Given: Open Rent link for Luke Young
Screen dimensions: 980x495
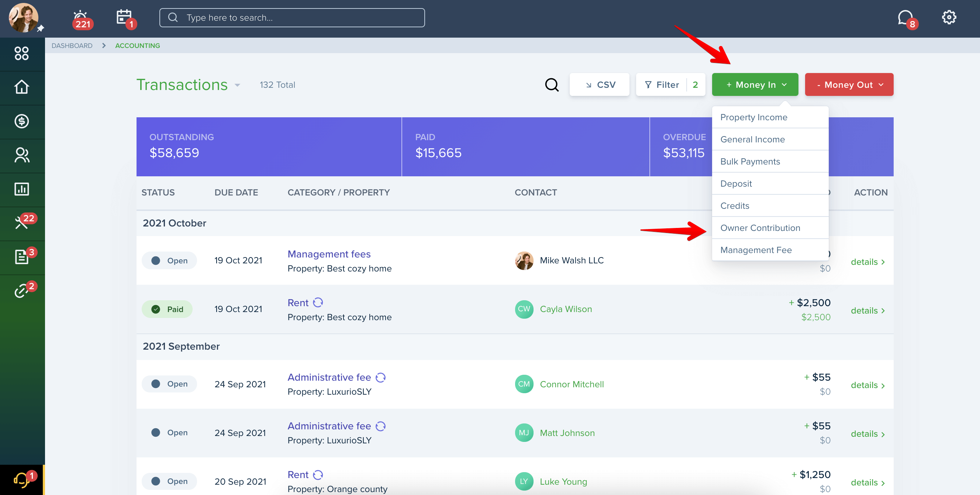Looking at the screenshot, I should point(298,474).
